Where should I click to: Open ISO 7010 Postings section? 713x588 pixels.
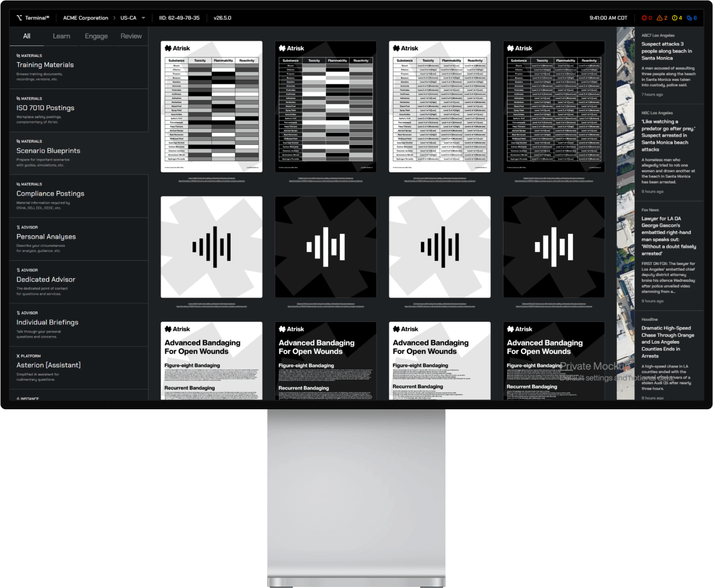pyautogui.click(x=45, y=108)
